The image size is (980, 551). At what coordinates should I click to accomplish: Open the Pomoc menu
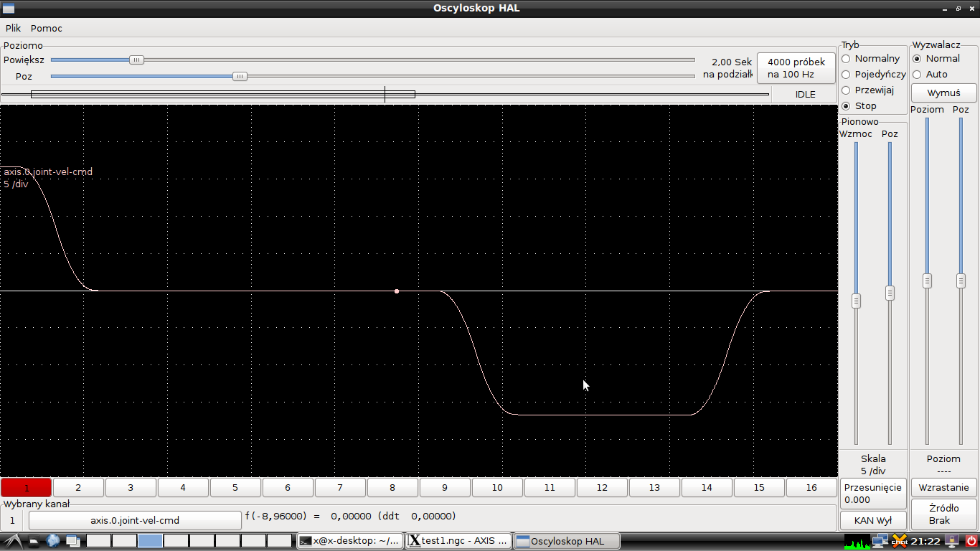47,28
